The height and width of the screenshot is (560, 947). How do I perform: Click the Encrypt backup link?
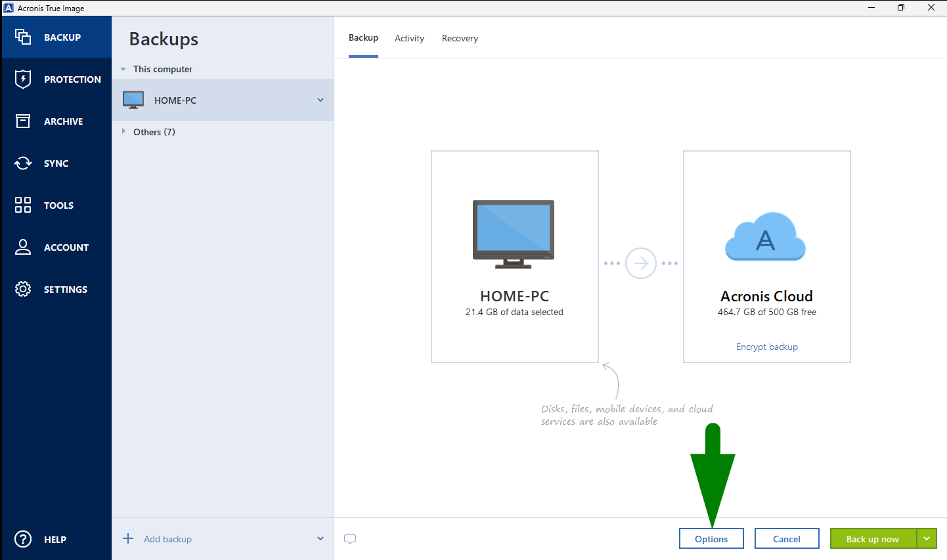(x=766, y=347)
